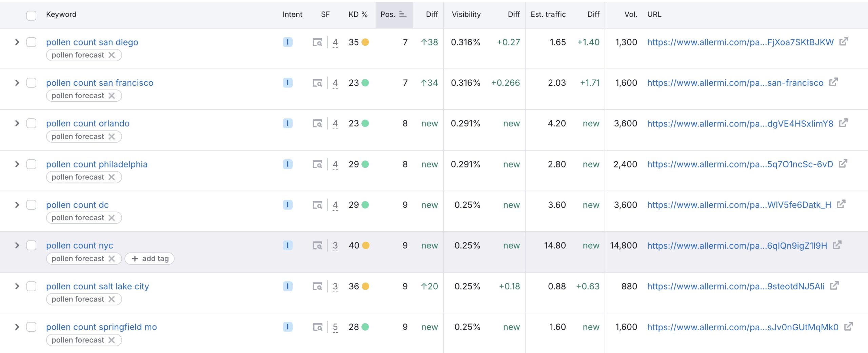The image size is (868, 353).
Task: Expand the pollen count salt lake city row
Action: (17, 286)
